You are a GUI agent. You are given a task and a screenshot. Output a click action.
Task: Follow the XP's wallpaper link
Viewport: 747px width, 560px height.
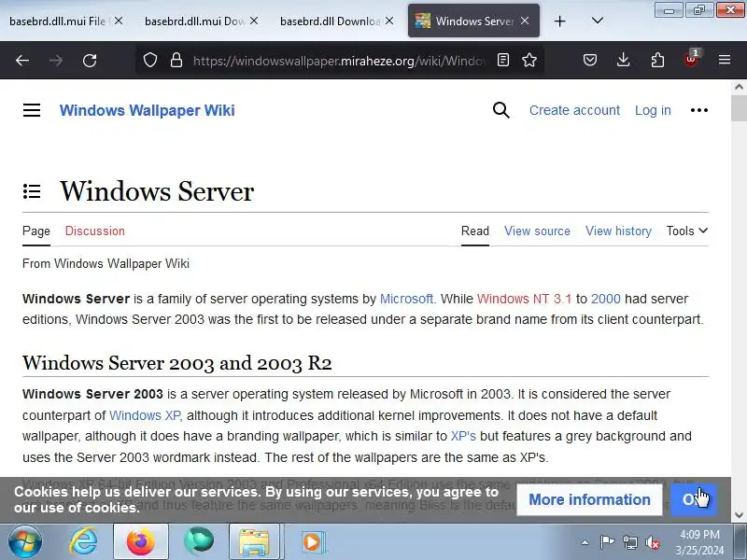coord(463,436)
